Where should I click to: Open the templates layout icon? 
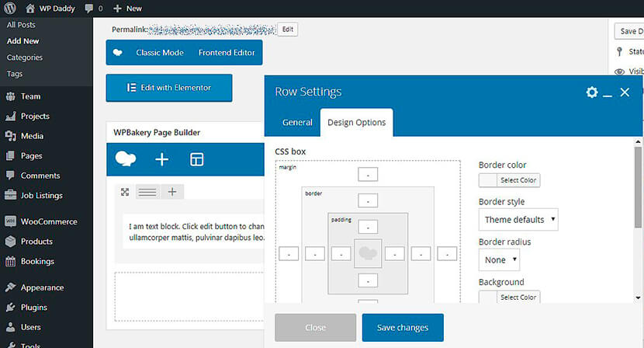click(197, 159)
